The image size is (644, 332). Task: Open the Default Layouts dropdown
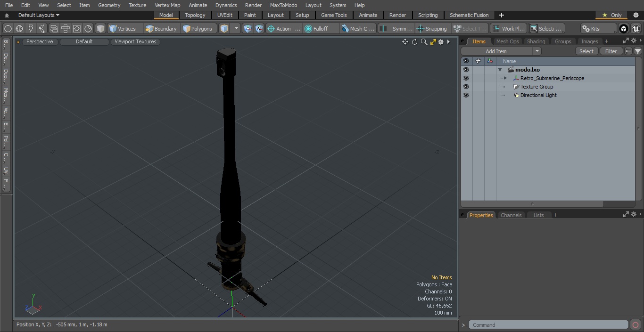[x=39, y=15]
